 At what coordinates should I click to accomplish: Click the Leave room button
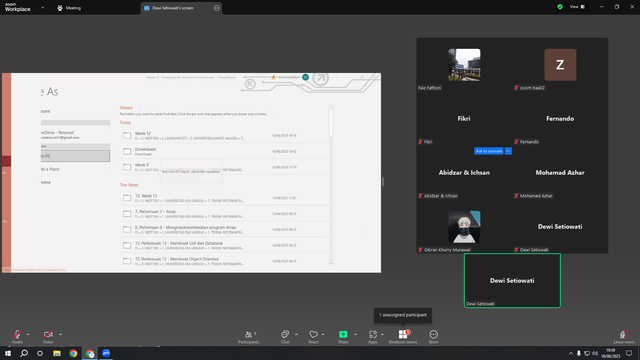tap(624, 336)
